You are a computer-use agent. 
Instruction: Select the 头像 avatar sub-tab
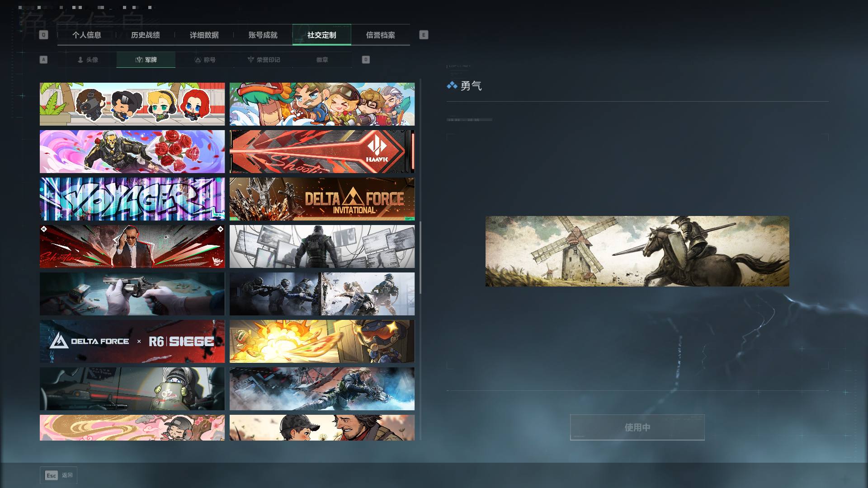pos(87,60)
